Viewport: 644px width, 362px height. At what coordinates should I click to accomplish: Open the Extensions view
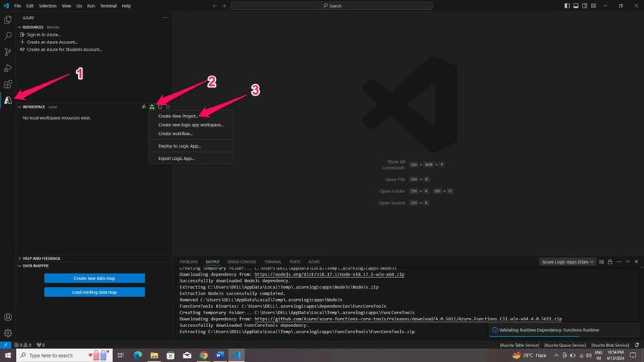point(8,84)
